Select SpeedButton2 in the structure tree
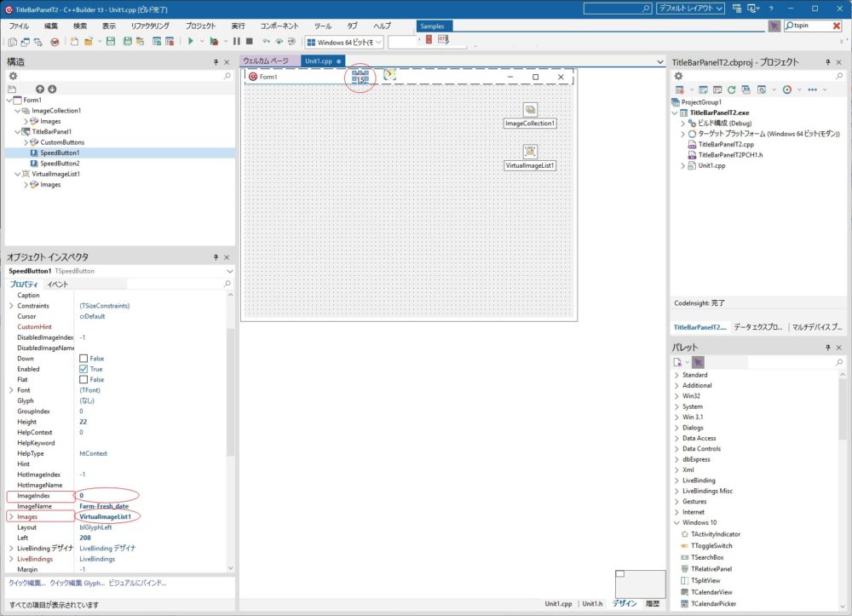 coord(60,164)
